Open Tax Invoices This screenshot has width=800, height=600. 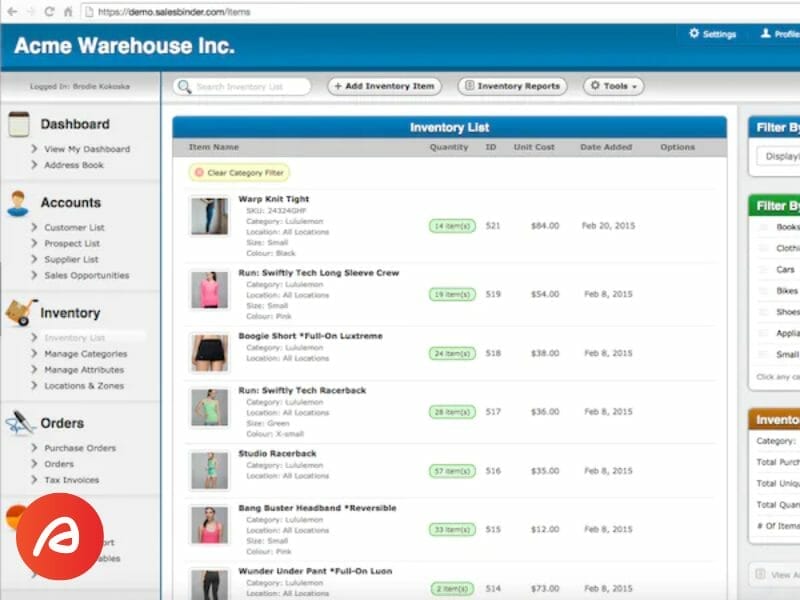(72, 480)
